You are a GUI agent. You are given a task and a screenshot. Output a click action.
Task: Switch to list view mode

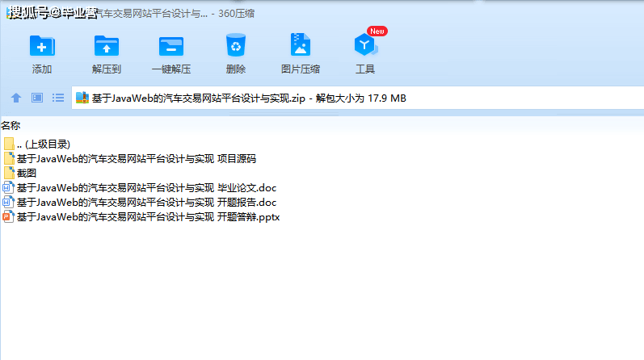point(58,98)
